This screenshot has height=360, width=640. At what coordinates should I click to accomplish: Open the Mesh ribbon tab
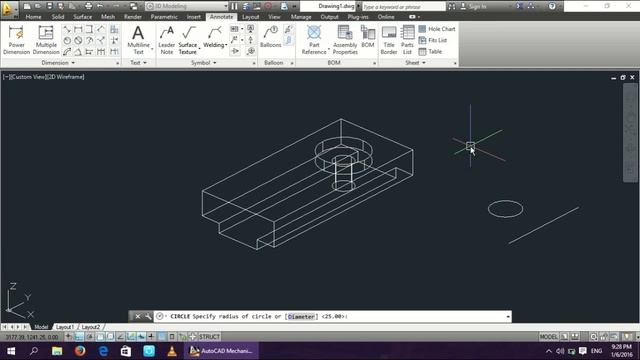tap(108, 17)
